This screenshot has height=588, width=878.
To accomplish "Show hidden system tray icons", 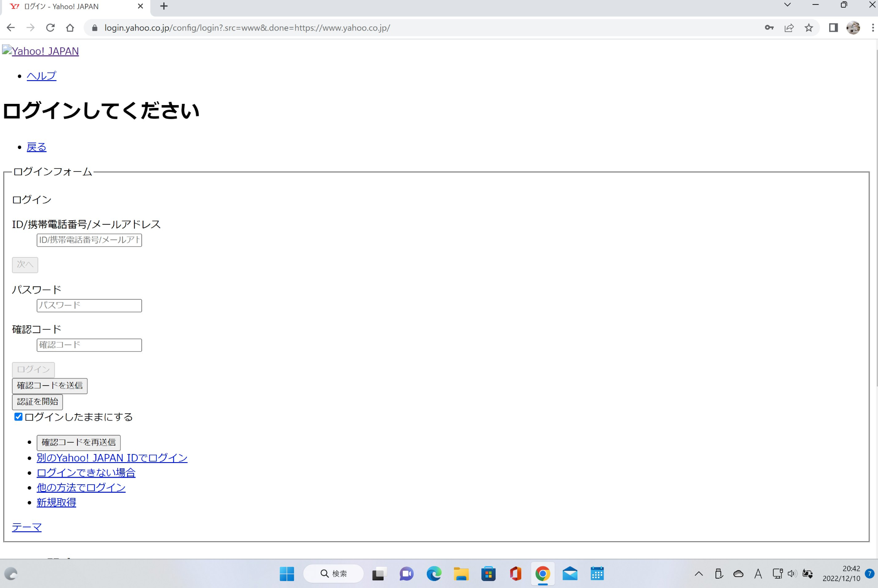I will click(x=699, y=574).
